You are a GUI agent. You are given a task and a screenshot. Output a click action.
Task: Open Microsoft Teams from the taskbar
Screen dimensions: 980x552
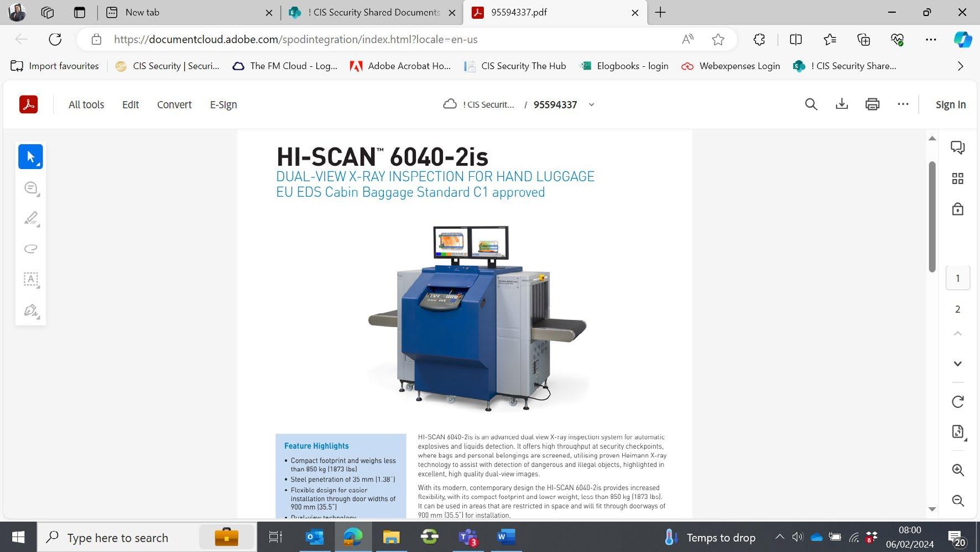468,537
